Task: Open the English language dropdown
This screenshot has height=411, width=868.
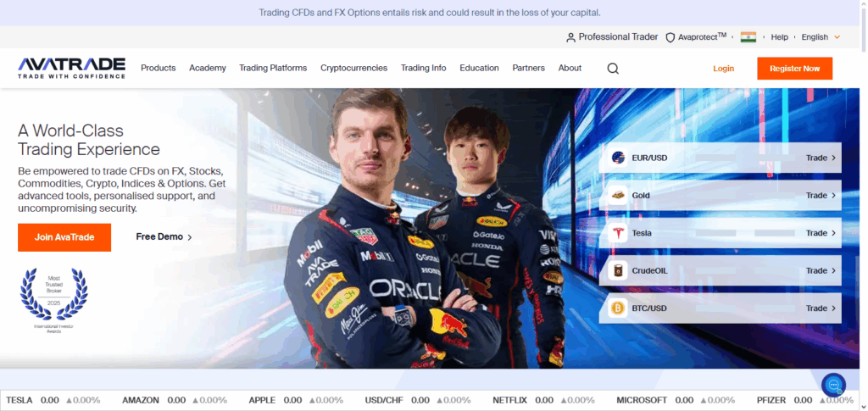Action: coord(821,37)
